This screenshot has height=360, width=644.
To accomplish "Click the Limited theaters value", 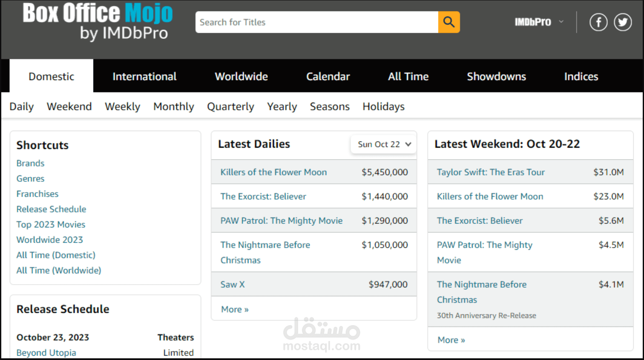I will coord(178,353).
